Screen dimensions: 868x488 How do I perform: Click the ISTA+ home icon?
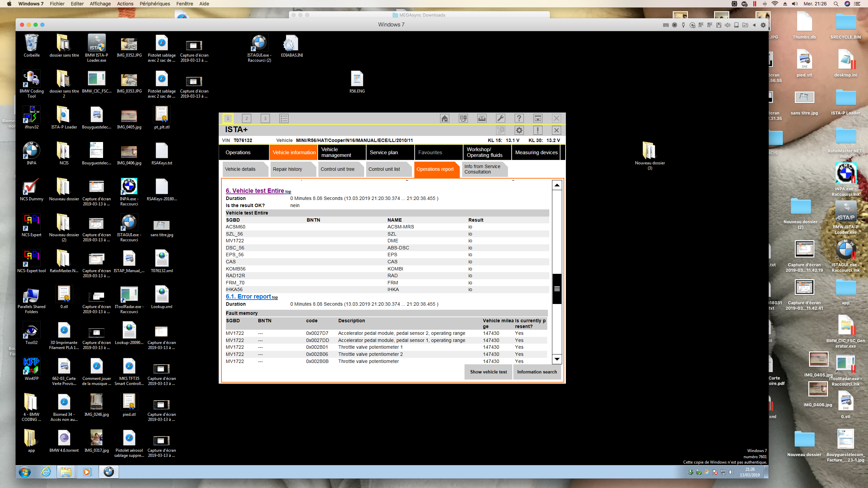pos(445,118)
